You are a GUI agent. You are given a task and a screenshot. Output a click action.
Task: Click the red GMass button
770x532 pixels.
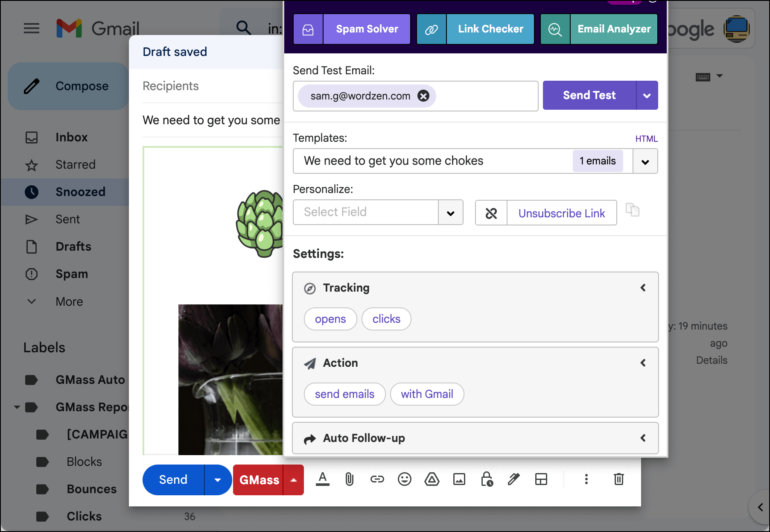coord(259,480)
